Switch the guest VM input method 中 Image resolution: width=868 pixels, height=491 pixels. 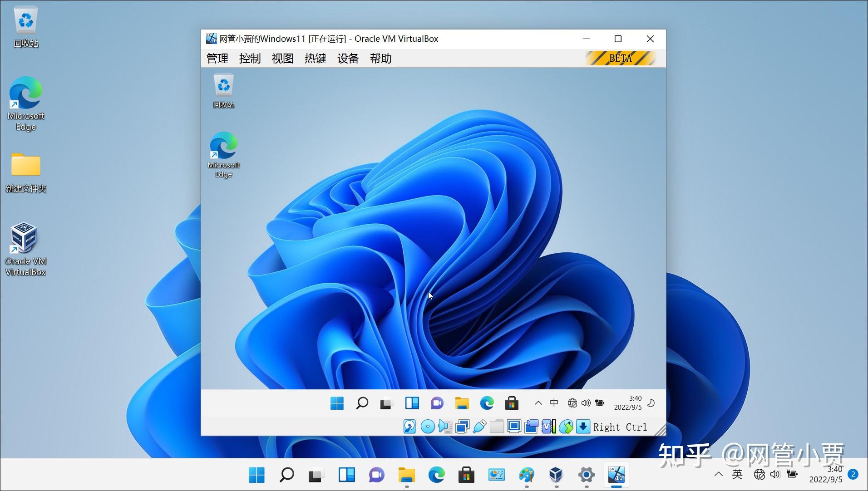(x=554, y=403)
